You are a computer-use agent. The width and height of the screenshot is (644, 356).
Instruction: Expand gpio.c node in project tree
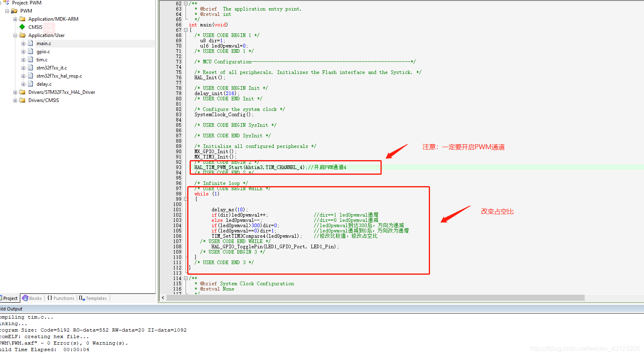(23, 52)
